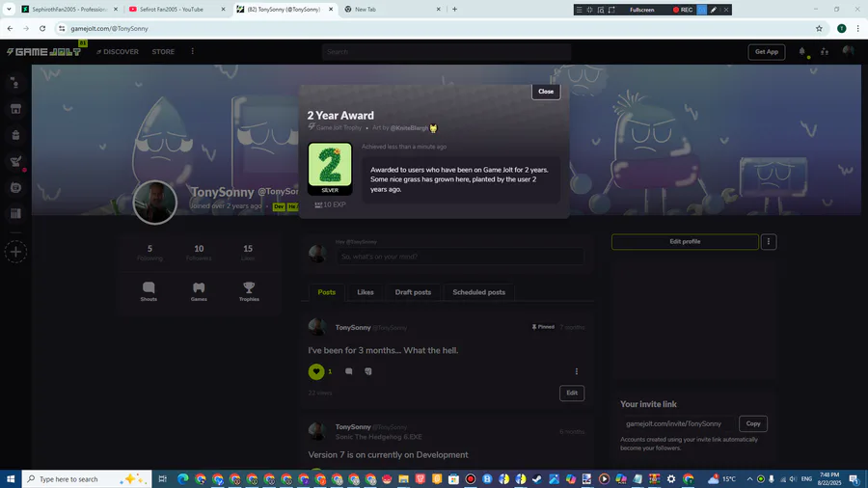Open the navbar three-dot more menu
The width and height of the screenshot is (868, 488).
193,51
